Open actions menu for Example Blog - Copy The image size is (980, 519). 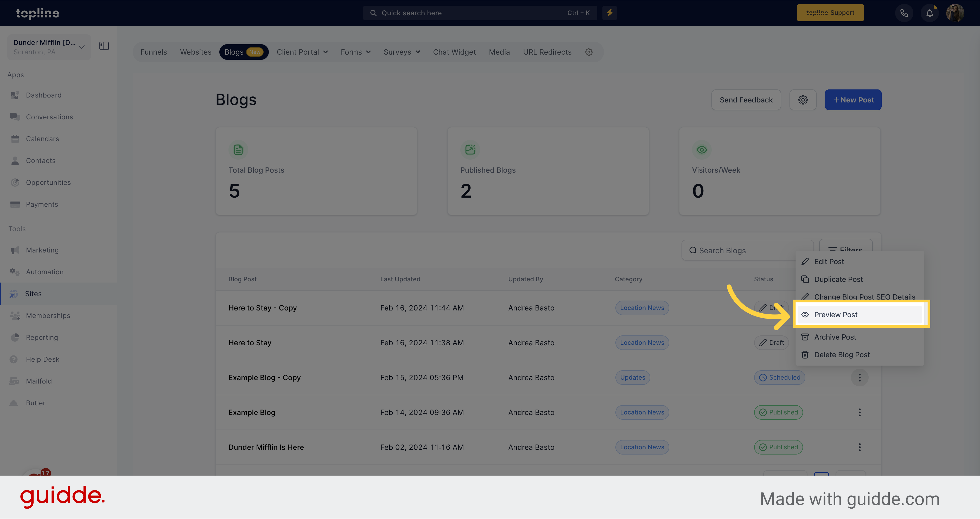(x=860, y=378)
